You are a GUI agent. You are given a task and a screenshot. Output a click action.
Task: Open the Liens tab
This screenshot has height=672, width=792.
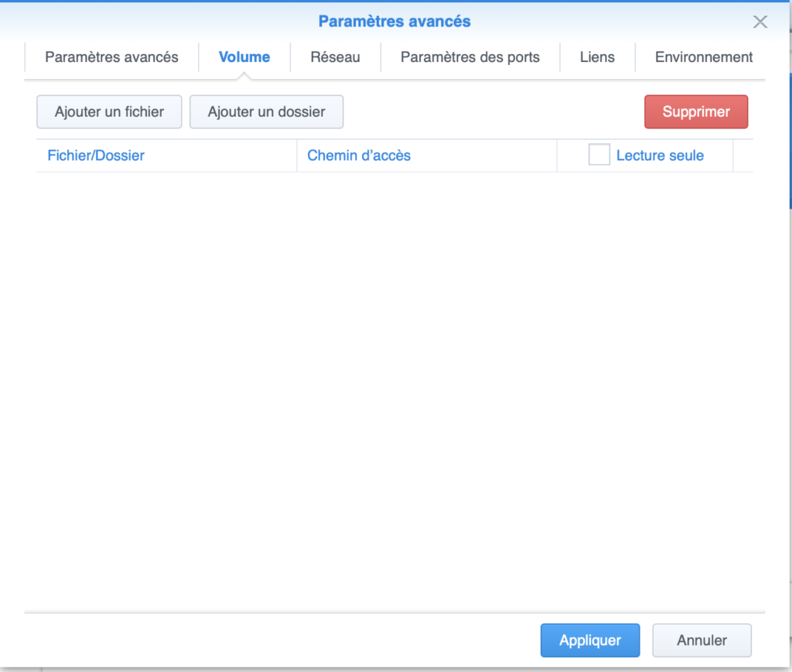pos(597,57)
